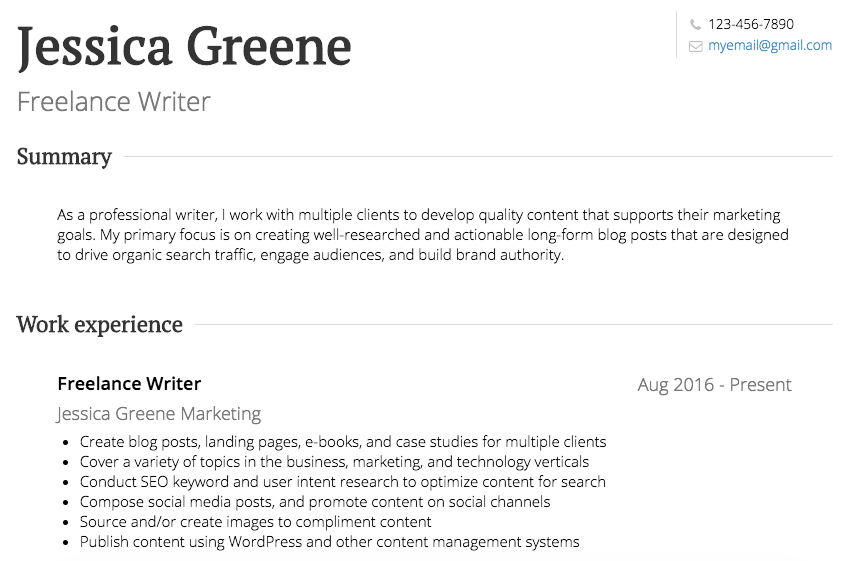850x561 pixels.
Task: Click the divider line beside Work experience
Action: tap(513, 325)
